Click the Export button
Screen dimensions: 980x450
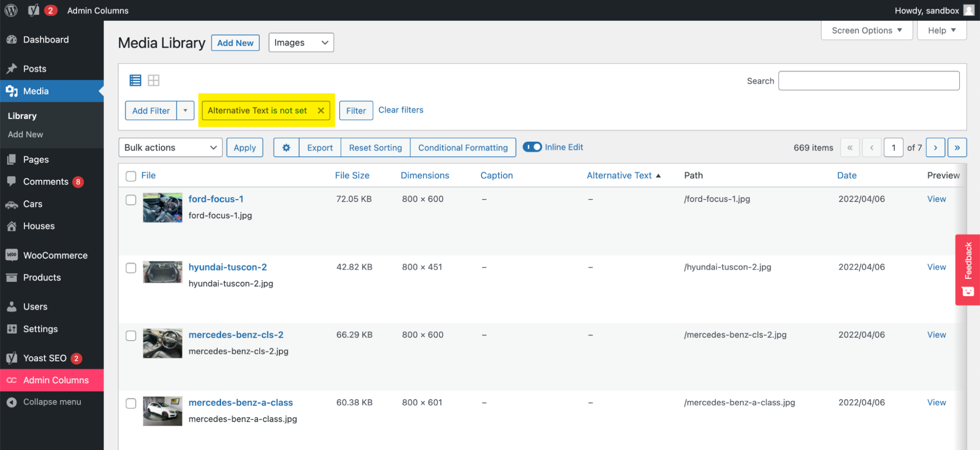(x=320, y=148)
